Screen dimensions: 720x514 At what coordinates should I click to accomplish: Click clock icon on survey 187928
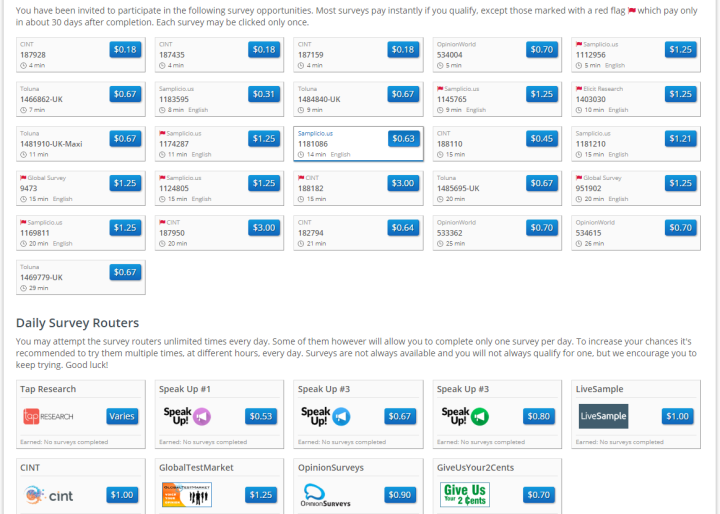click(x=23, y=66)
